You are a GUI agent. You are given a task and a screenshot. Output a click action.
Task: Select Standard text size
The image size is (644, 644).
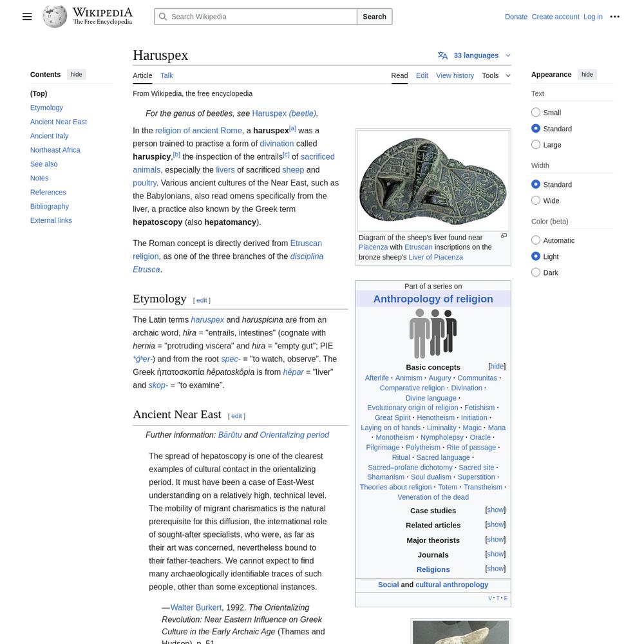[x=536, y=128]
